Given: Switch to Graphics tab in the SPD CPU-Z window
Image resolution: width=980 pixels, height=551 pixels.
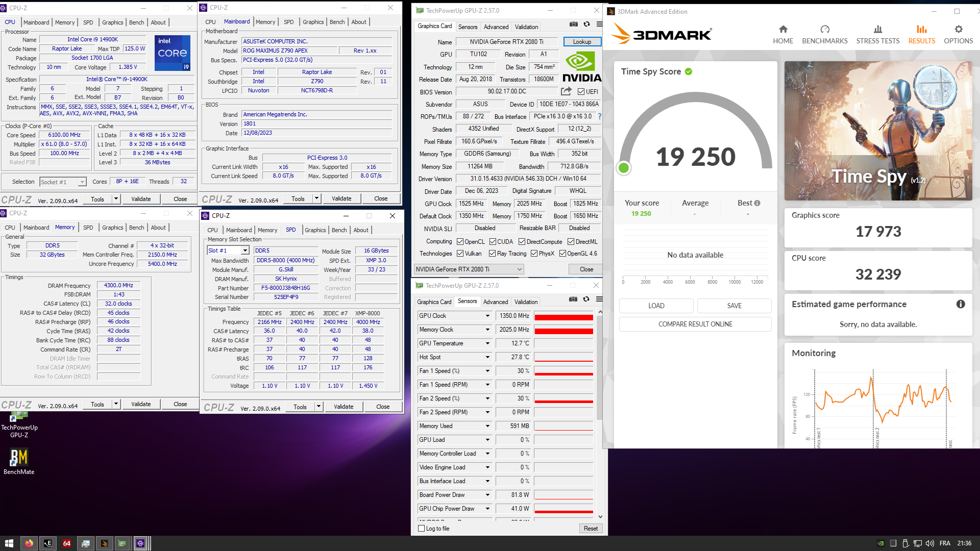Looking at the screenshot, I should 315,230.
